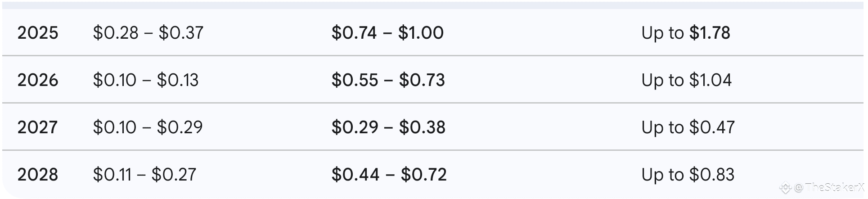Click the bold $0.74 – $1.00 range

(x=387, y=33)
